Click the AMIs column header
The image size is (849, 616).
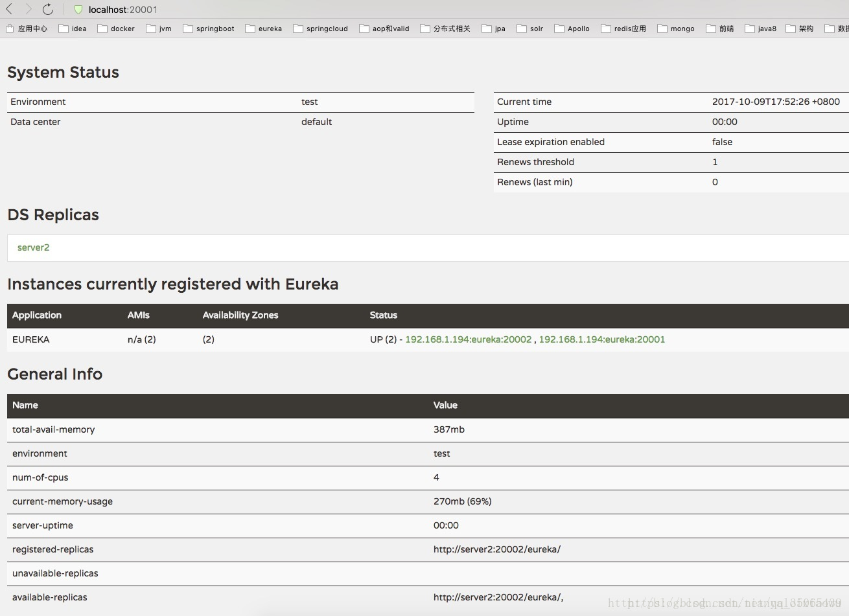[x=139, y=315]
